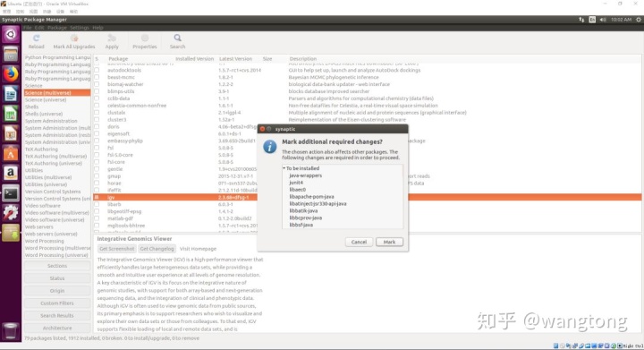Open the Trash dock icon
644x350 pixels.
11,330
